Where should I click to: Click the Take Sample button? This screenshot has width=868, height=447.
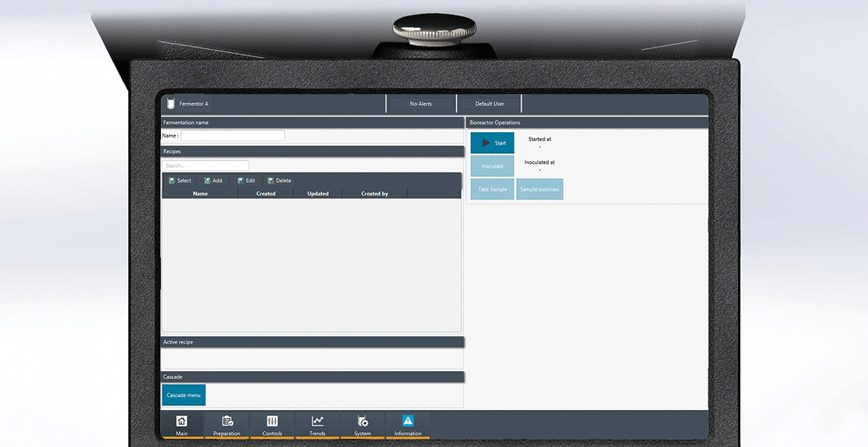click(x=492, y=189)
